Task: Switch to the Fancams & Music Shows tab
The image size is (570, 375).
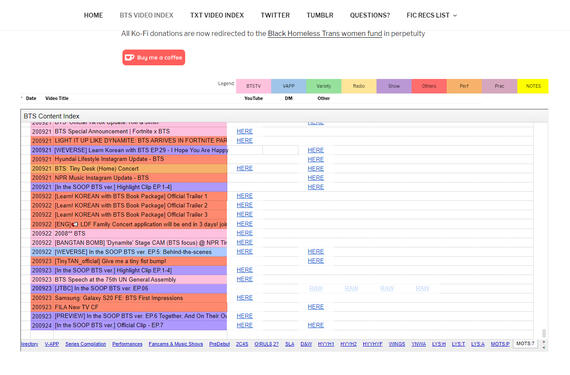Action: (176, 344)
